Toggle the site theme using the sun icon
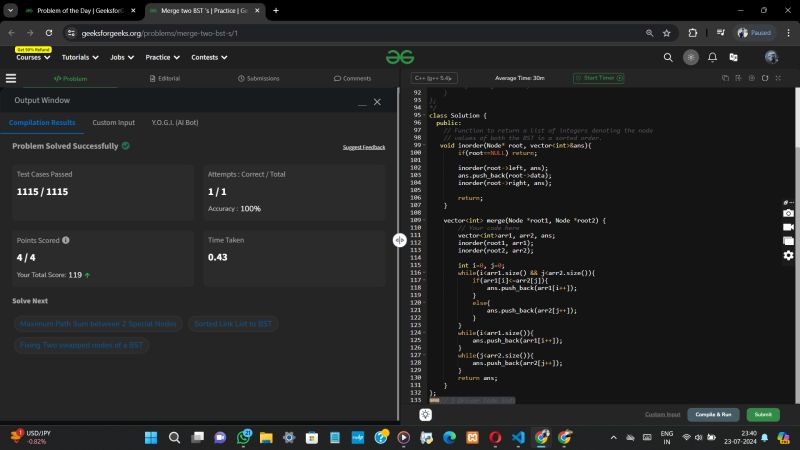This screenshot has height=450, width=800. coord(690,57)
